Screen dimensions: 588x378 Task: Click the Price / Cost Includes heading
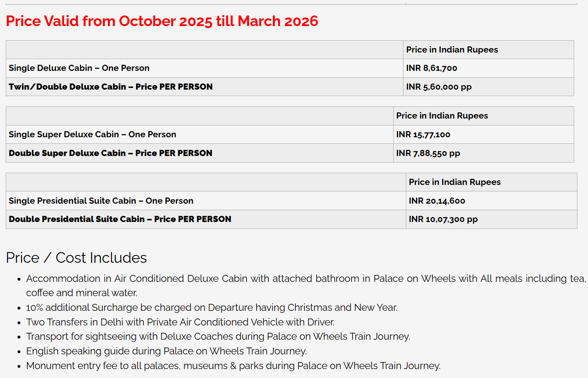(76, 258)
